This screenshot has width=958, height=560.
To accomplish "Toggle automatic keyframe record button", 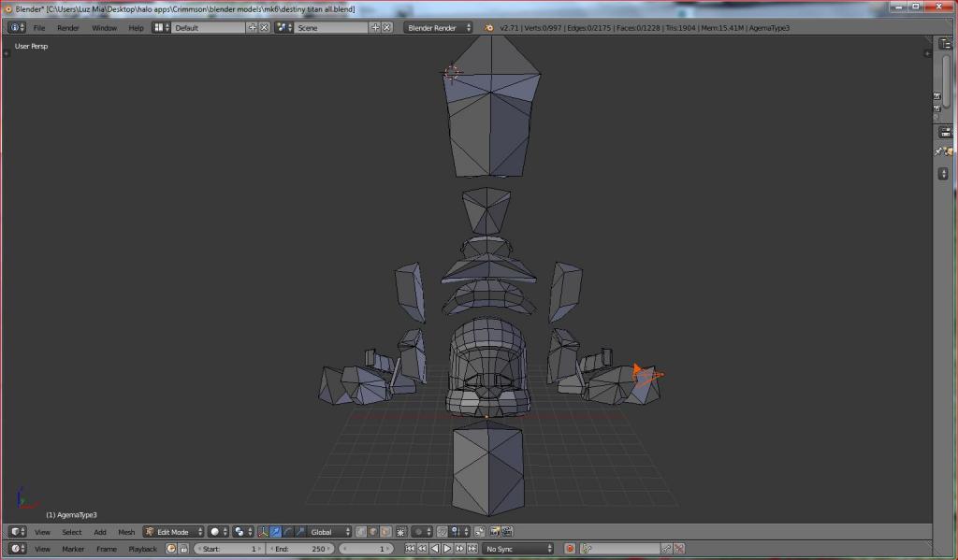I will [570, 549].
